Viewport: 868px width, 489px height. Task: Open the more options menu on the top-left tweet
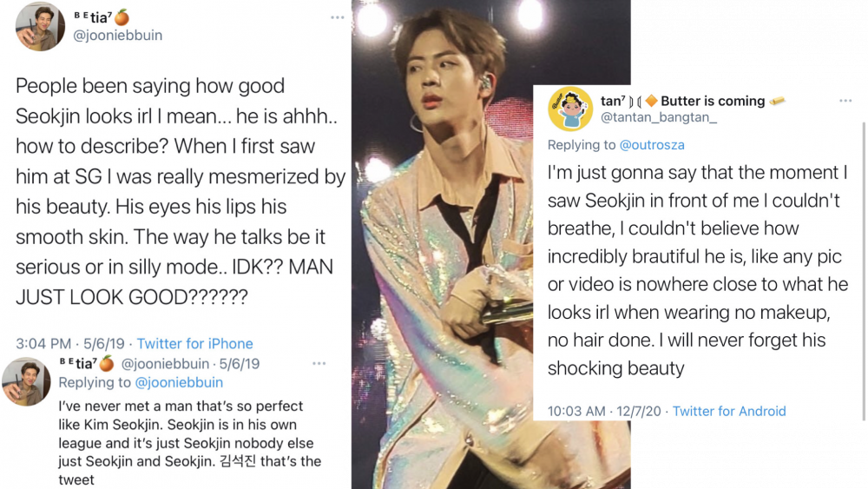coord(337,17)
